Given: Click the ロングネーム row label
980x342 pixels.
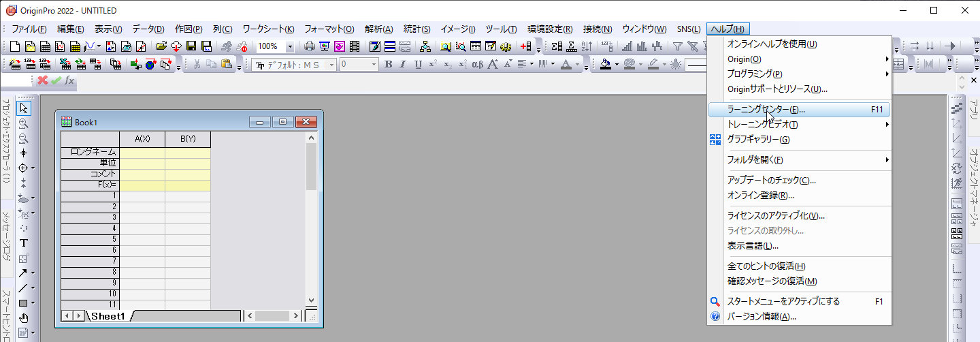Looking at the screenshot, I should click(x=90, y=152).
